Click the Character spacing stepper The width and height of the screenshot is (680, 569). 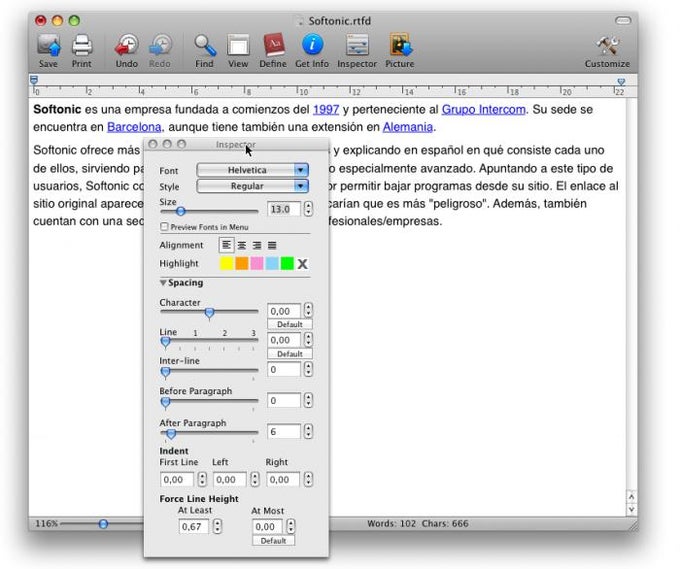pyautogui.click(x=308, y=310)
